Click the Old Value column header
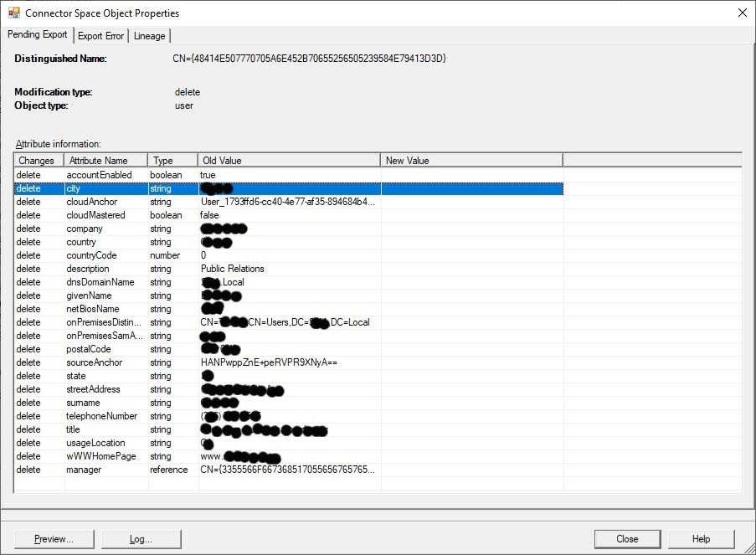Viewport: 756px width, 555px height. pos(290,161)
